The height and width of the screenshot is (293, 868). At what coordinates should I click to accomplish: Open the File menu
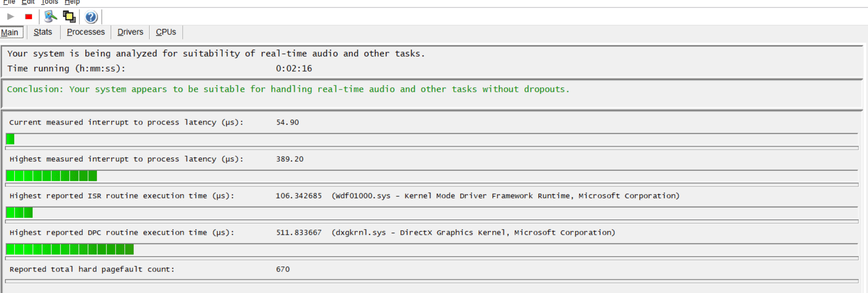coord(9,2)
